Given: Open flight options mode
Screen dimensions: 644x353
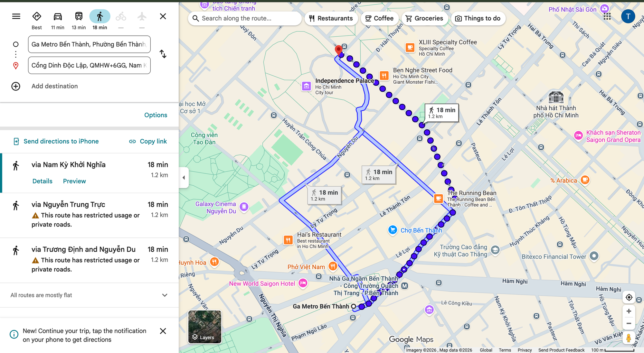Looking at the screenshot, I should pos(142,16).
